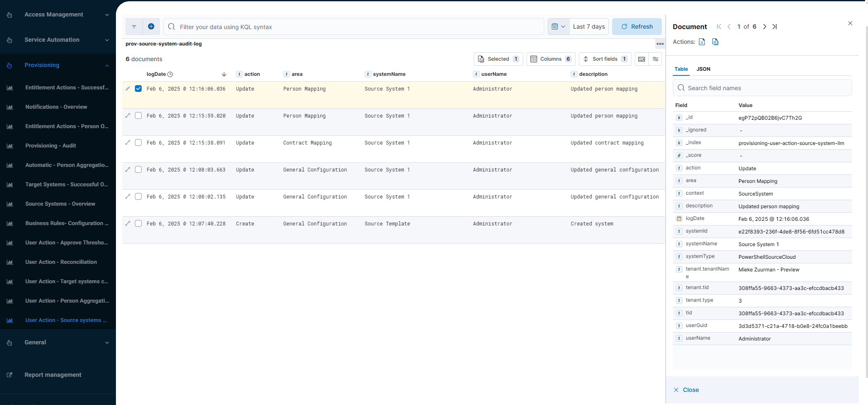Expand the 12:08:03.663 document row
The width and height of the screenshot is (868, 405).
point(128,169)
